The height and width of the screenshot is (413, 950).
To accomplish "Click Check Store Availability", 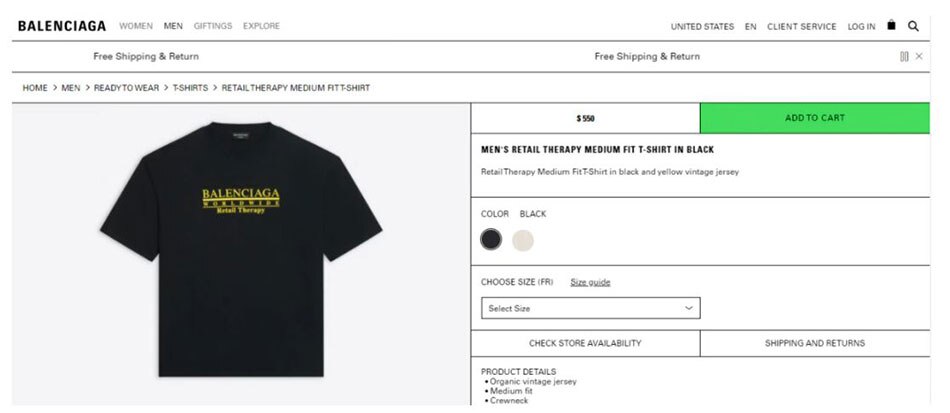I will click(x=585, y=343).
